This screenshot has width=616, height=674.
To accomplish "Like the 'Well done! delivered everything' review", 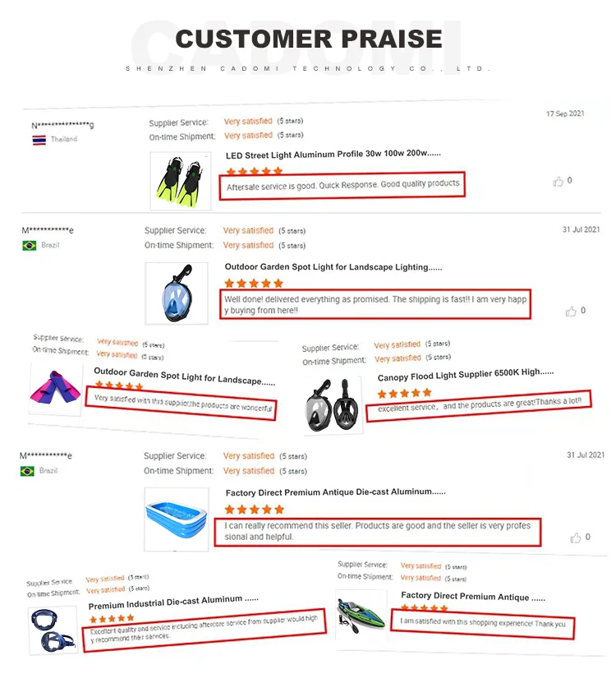I will [x=572, y=312].
